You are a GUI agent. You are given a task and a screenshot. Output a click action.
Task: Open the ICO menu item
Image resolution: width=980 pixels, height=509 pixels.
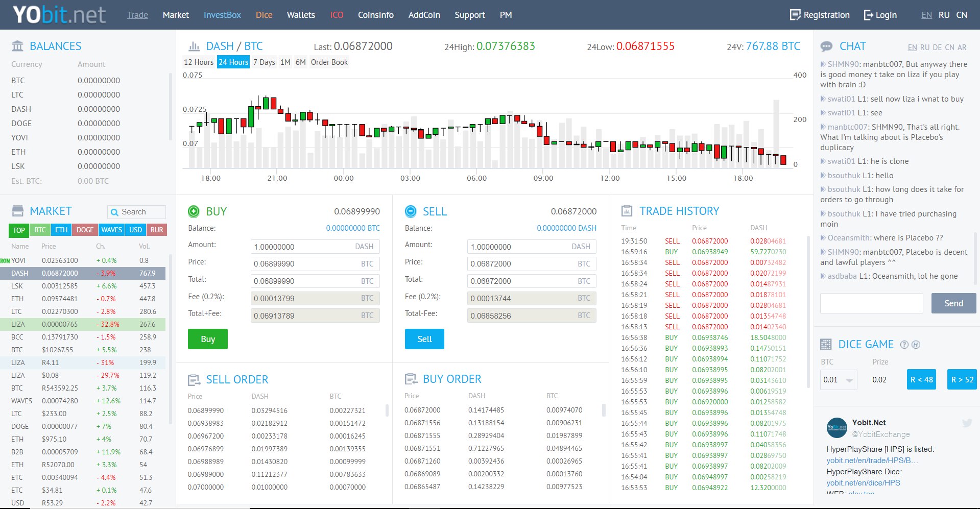click(337, 15)
